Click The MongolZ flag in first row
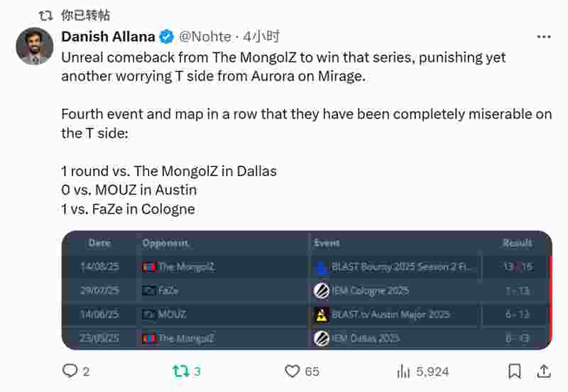The height and width of the screenshot is (392, 568). click(x=149, y=268)
